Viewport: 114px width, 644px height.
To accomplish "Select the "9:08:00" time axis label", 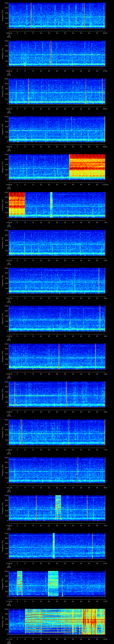I will tap(9, 525).
